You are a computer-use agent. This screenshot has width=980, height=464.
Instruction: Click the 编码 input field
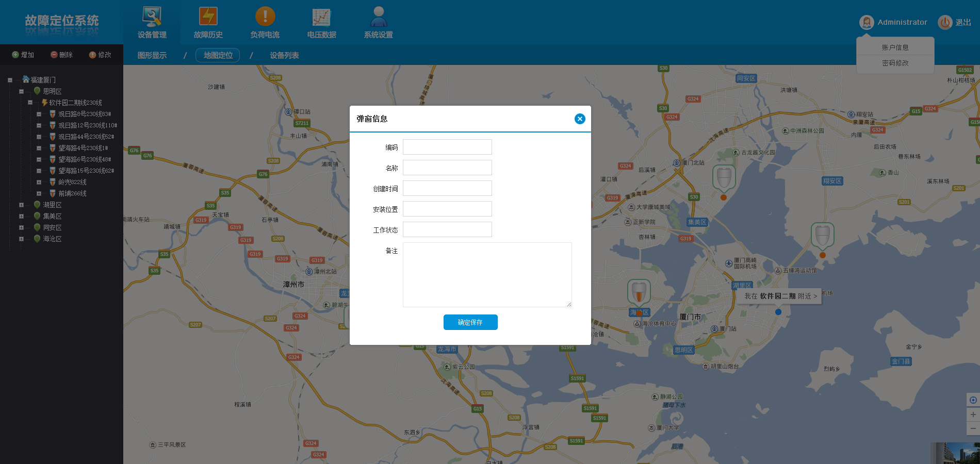pyautogui.click(x=447, y=147)
